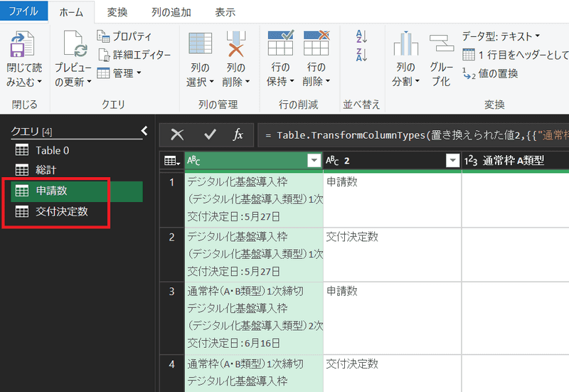
Task: Open the 列の追加 ribbon tab
Action: [171, 12]
